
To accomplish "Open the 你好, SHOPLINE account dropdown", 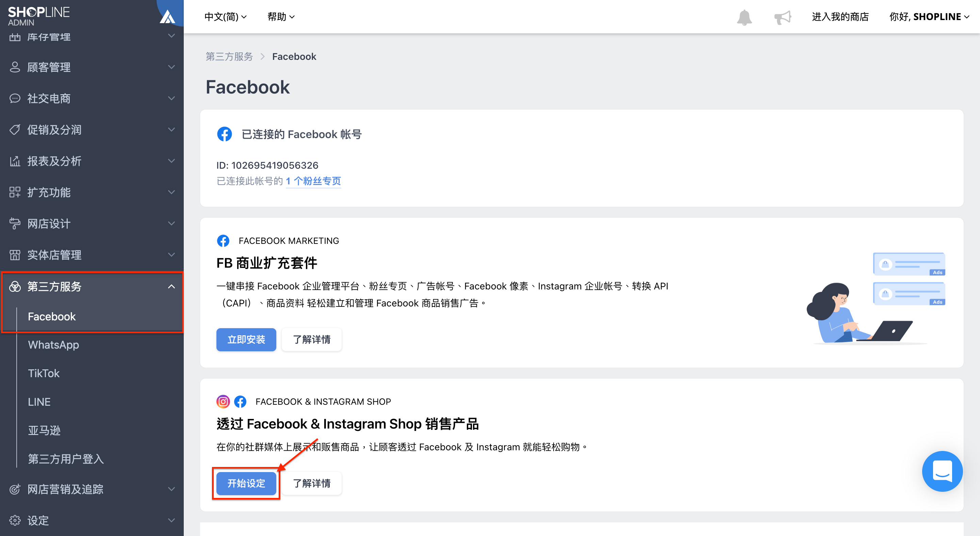I will pos(929,17).
